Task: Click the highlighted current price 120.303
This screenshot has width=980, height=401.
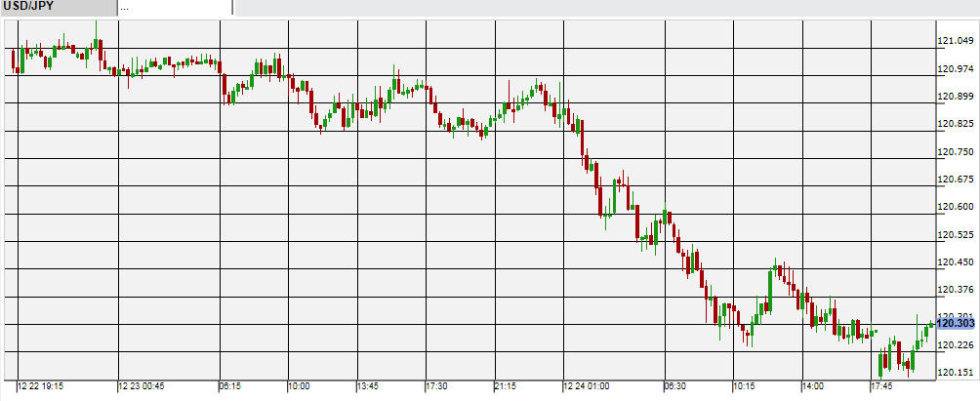Action: pyautogui.click(x=956, y=323)
